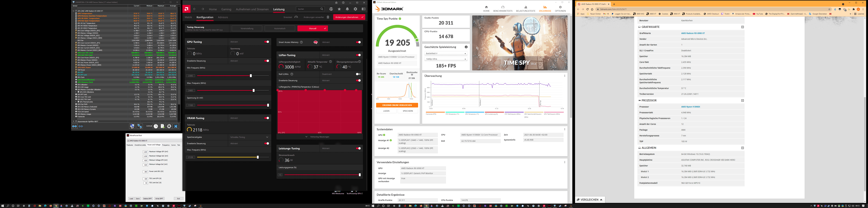Toggle Lüfter-Tuning switch
The image size is (868, 208).
[x=358, y=55]
